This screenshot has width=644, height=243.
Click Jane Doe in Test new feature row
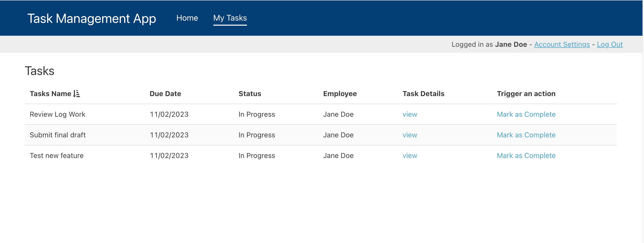338,155
